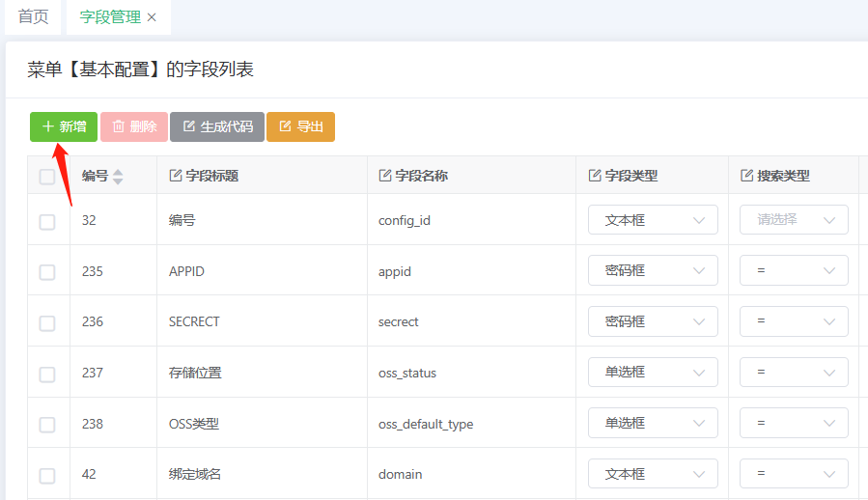Select the 字段管理 tab

pos(109,17)
